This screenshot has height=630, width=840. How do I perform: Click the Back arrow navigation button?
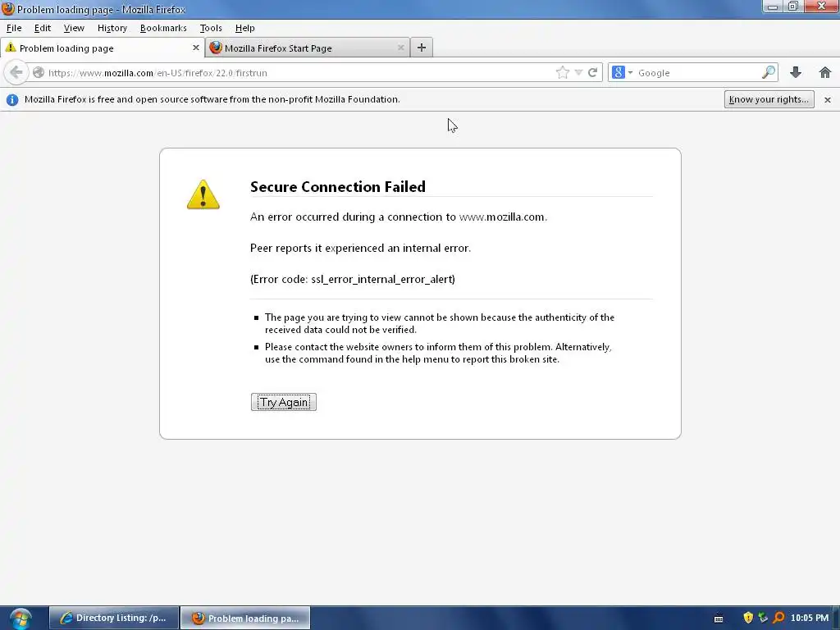tap(16, 72)
